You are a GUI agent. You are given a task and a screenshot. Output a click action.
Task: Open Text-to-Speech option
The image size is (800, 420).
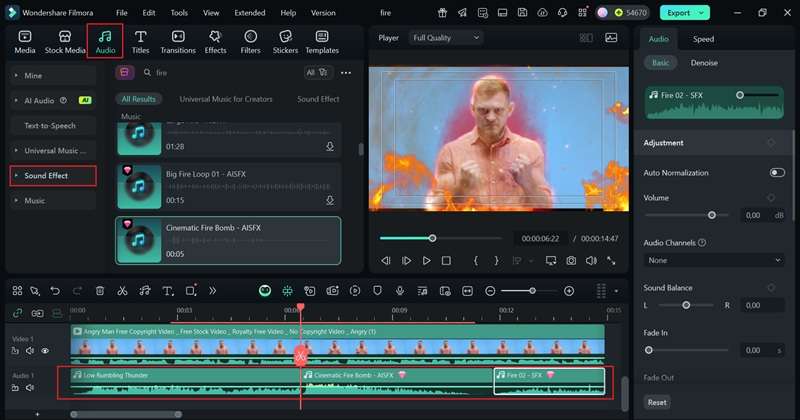53,126
